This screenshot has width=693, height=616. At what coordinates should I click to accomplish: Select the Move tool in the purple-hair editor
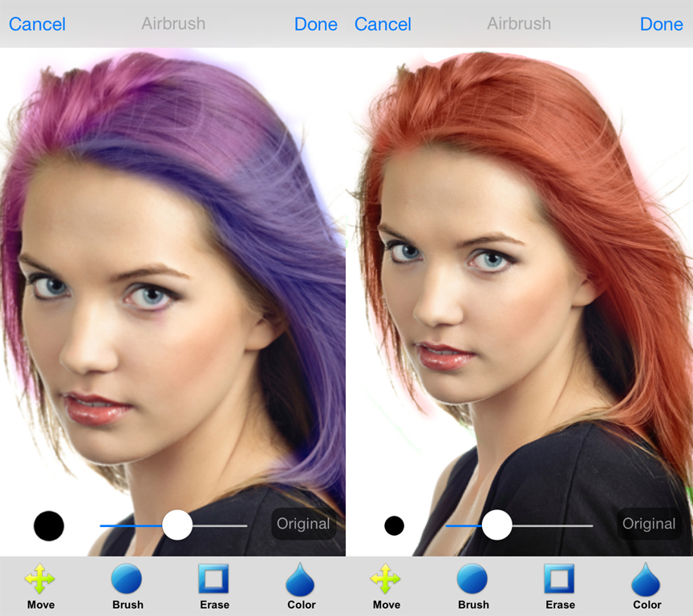pyautogui.click(x=40, y=585)
